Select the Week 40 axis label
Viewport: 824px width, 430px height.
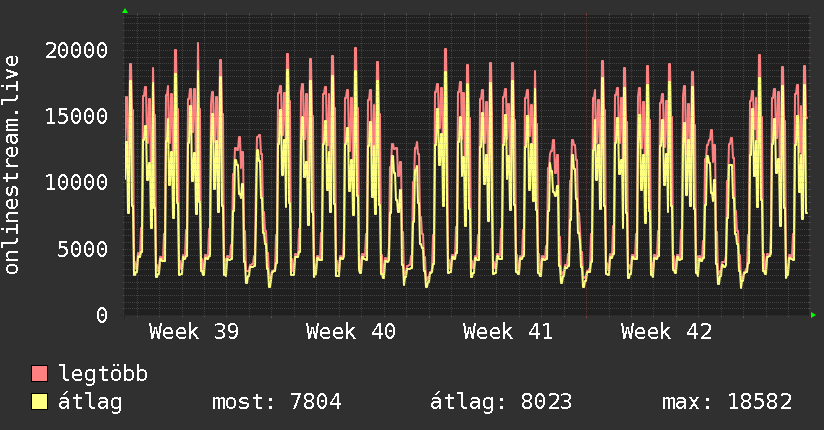[x=351, y=331]
